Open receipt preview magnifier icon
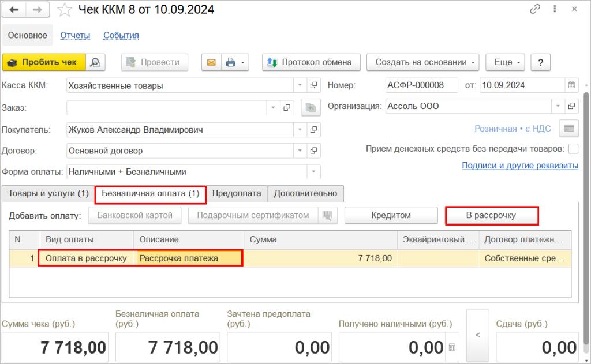This screenshot has width=591, height=364. 95,62
